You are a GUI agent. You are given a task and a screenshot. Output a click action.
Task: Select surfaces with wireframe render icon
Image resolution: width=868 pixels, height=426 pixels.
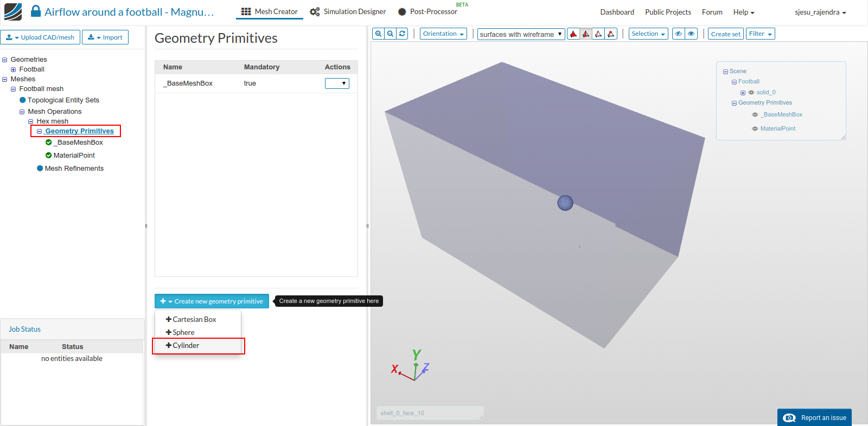click(x=586, y=34)
